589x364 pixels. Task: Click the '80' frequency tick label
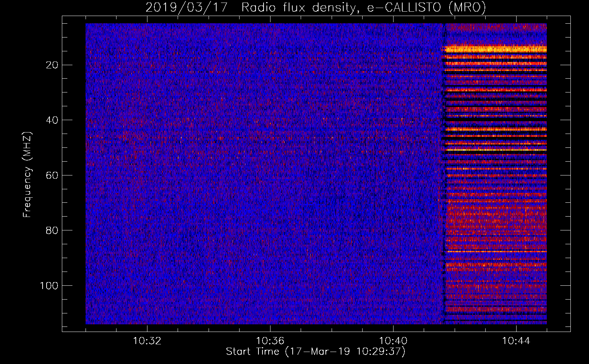[52, 230]
